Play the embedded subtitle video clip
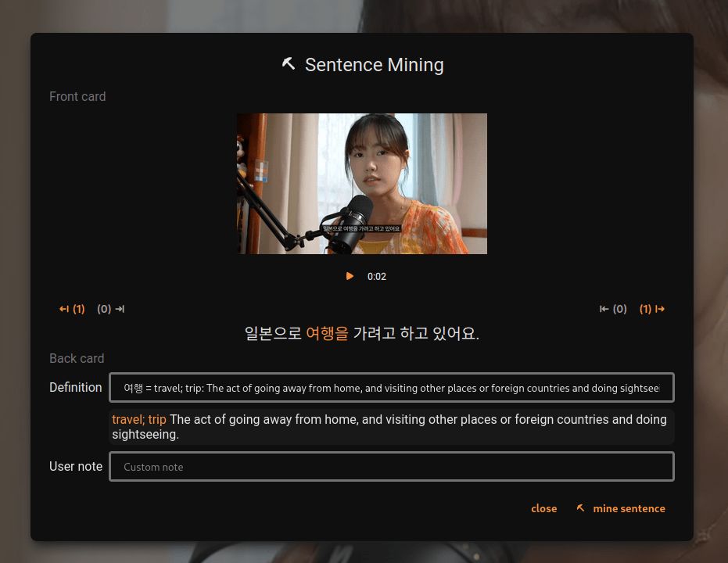Viewport: 728px width, 563px height. coord(350,276)
